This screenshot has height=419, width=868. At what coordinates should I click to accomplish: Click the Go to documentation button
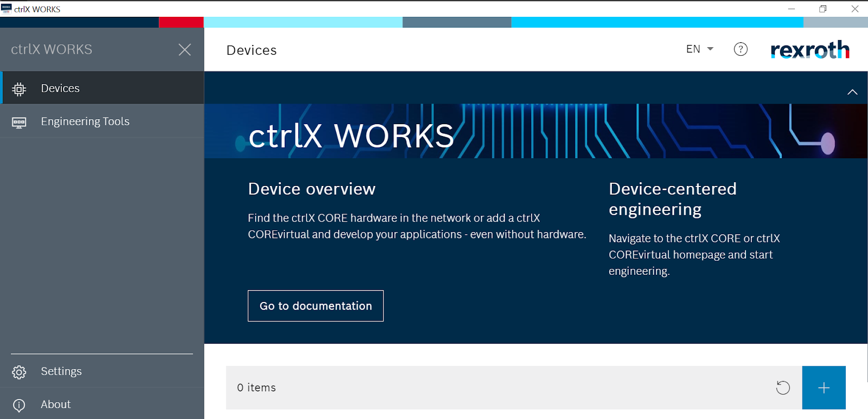pyautogui.click(x=316, y=306)
